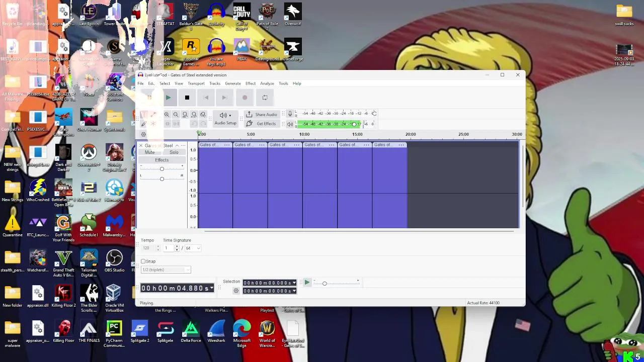644x362 pixels.
Task: Open the Tracks menu
Action: (215, 83)
